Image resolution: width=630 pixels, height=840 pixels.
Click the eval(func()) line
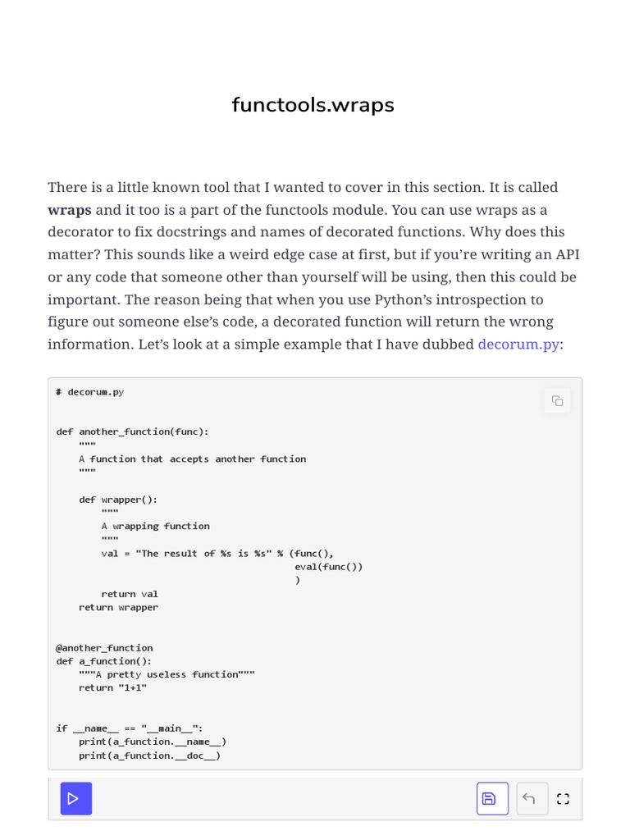pyautogui.click(x=328, y=566)
